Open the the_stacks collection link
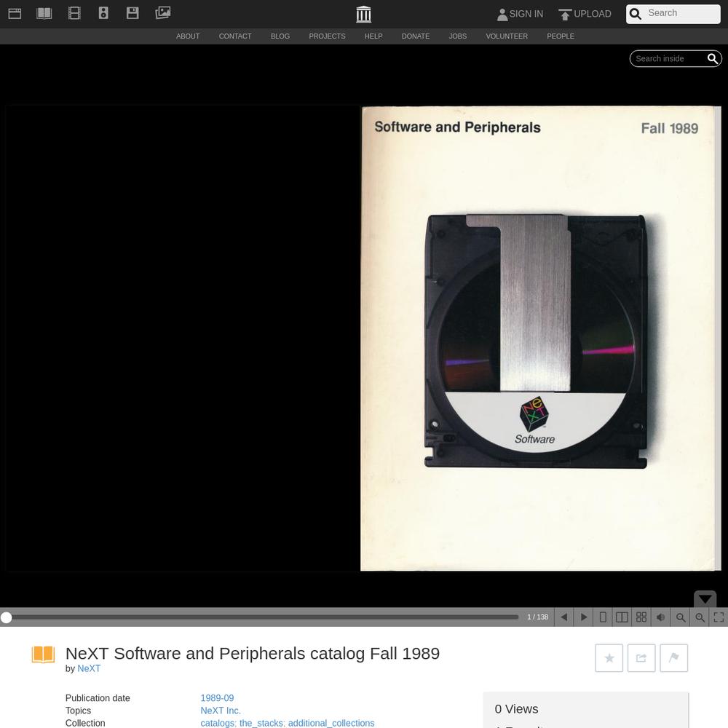 pos(261,724)
